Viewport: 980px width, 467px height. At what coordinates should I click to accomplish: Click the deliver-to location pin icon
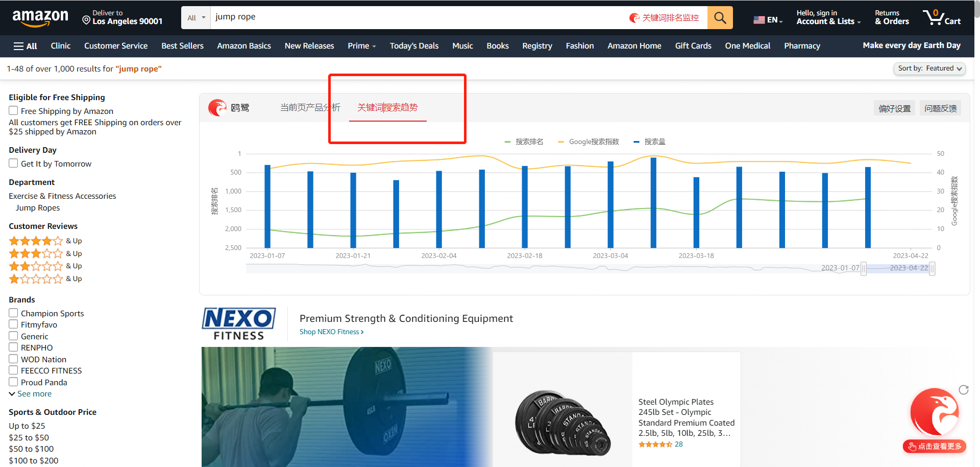pyautogui.click(x=86, y=20)
